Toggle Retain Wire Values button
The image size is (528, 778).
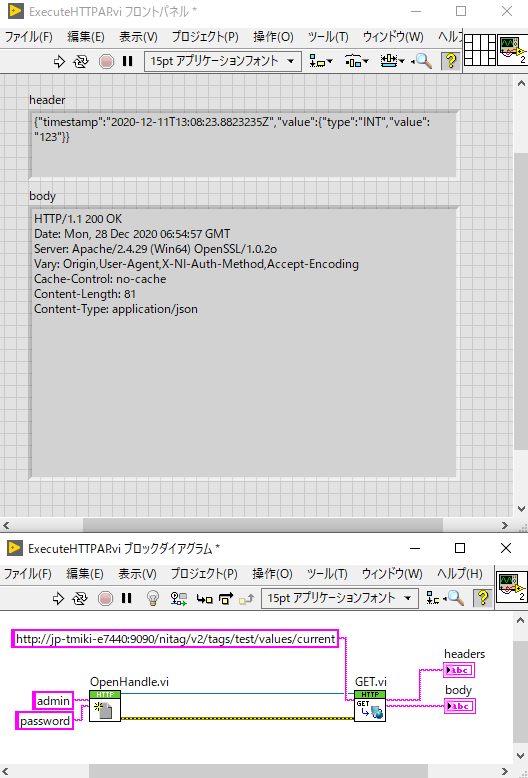179,598
